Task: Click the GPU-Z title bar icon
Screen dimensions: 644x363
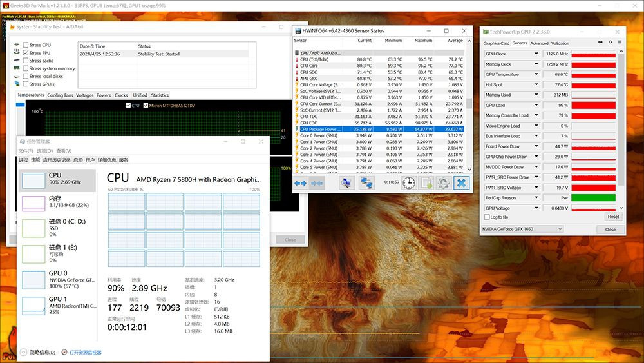Action: (486, 32)
